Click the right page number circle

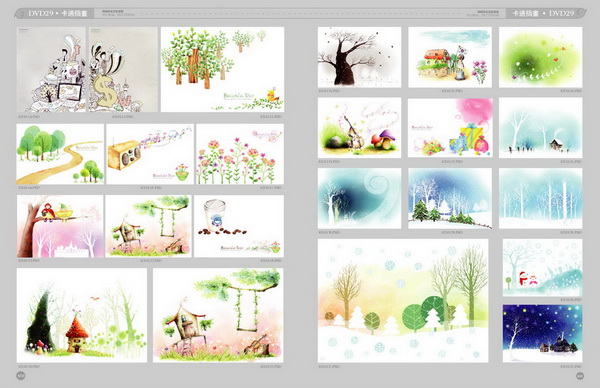pyautogui.click(x=580, y=376)
